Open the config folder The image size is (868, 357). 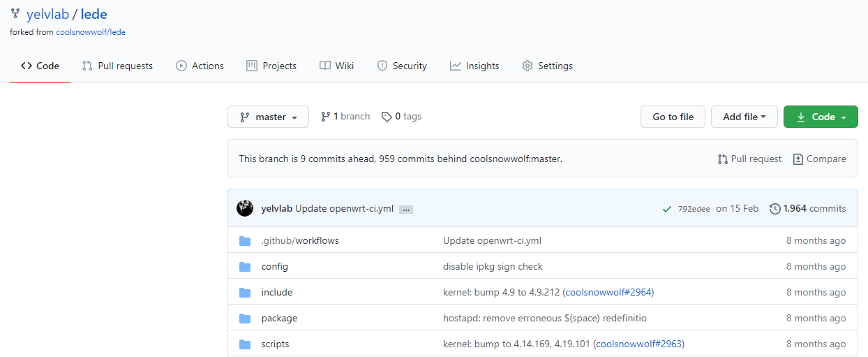point(274,266)
